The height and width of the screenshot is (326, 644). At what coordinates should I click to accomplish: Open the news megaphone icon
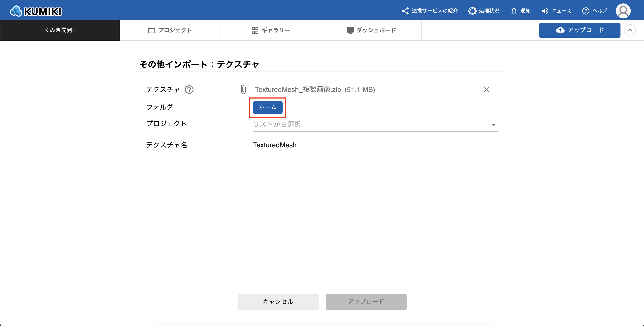click(545, 11)
